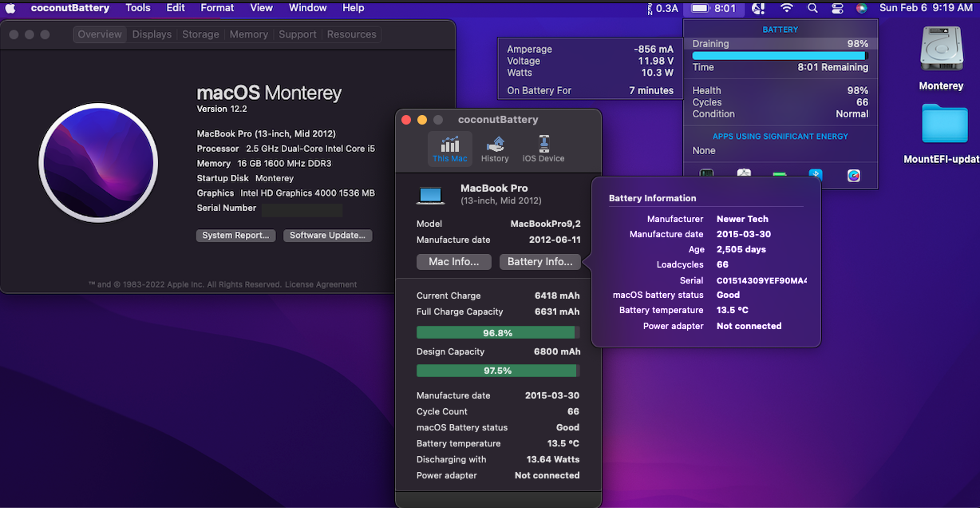Open the Edit menu

pyautogui.click(x=176, y=8)
